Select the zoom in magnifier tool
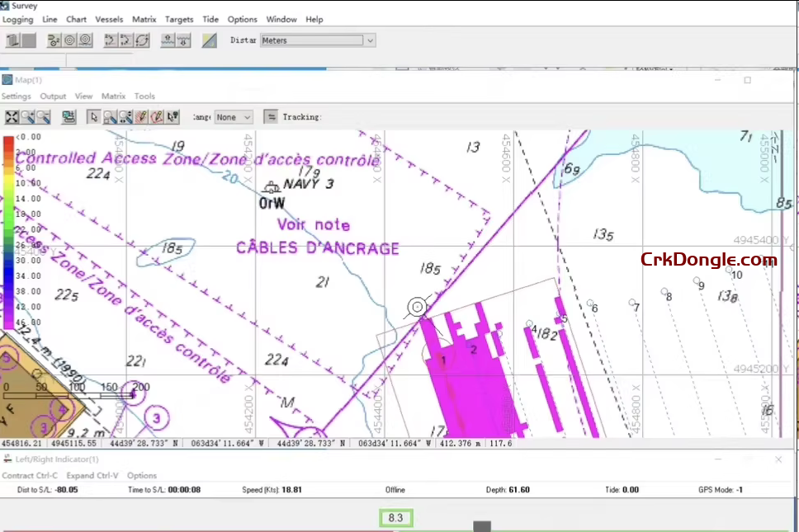Screen dimensions: 799x532 [x=27, y=117]
